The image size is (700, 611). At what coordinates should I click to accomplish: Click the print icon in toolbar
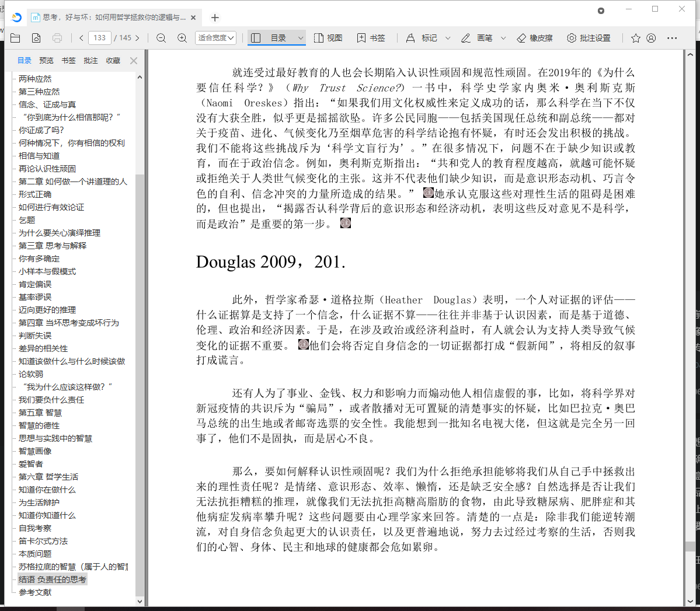click(x=57, y=38)
